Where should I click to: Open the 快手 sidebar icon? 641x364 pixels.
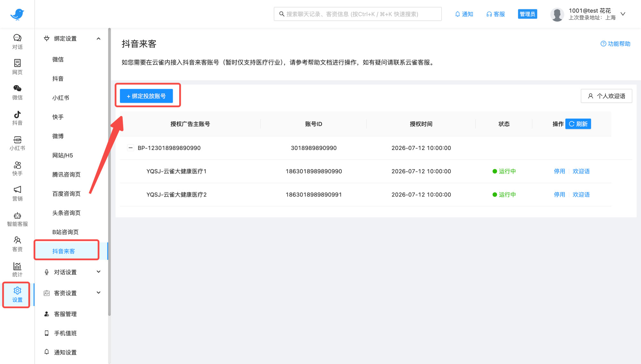17,169
